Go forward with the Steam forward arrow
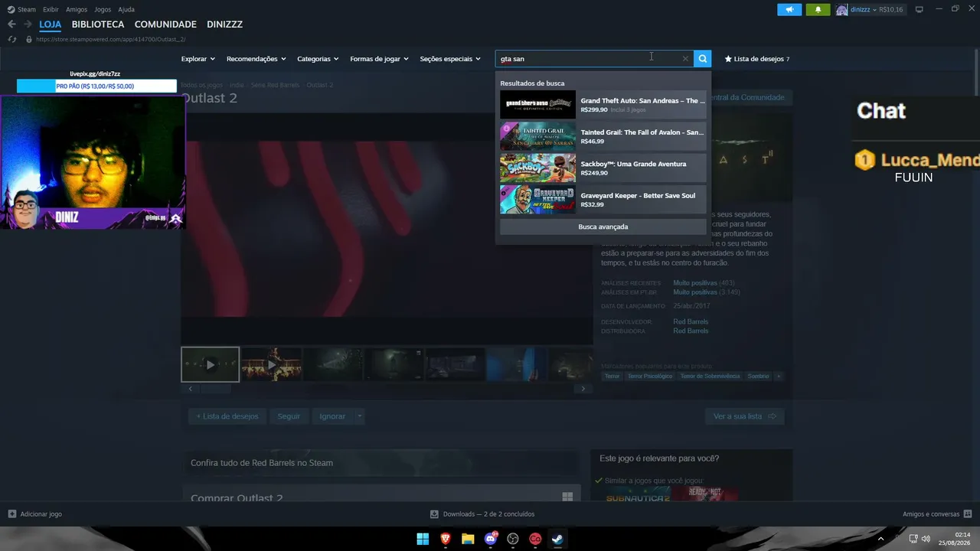 point(27,24)
